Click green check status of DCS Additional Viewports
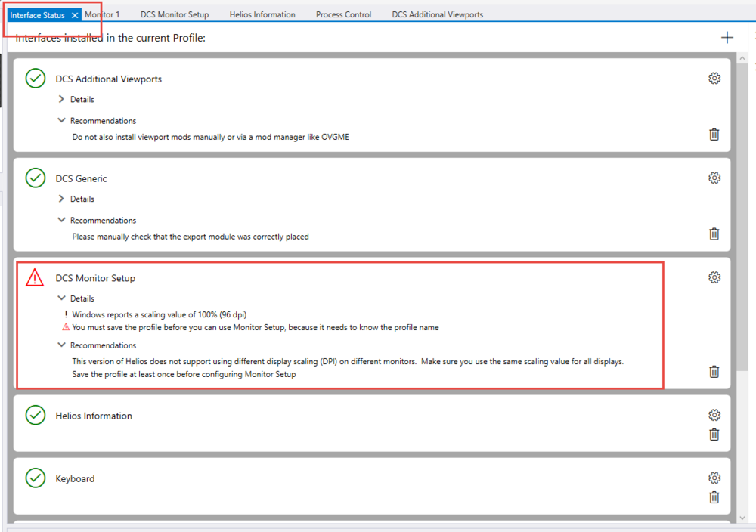Viewport: 756px width, 532px height. pos(36,79)
